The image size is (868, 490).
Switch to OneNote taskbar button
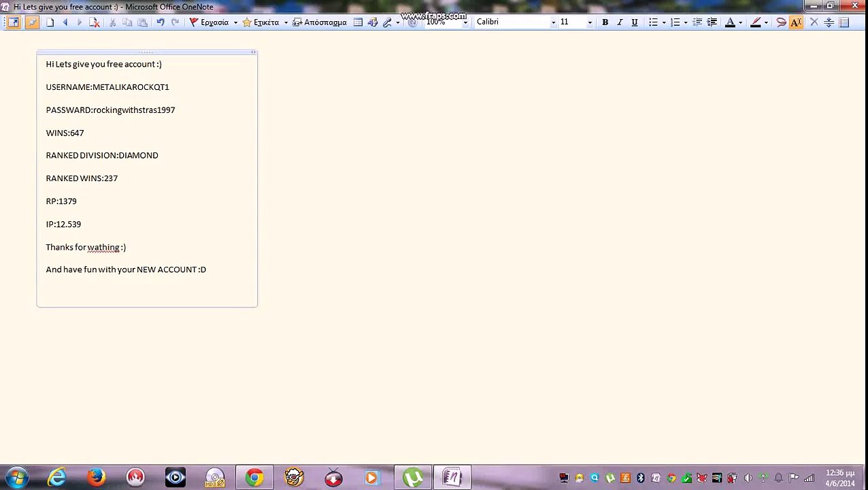tap(452, 478)
